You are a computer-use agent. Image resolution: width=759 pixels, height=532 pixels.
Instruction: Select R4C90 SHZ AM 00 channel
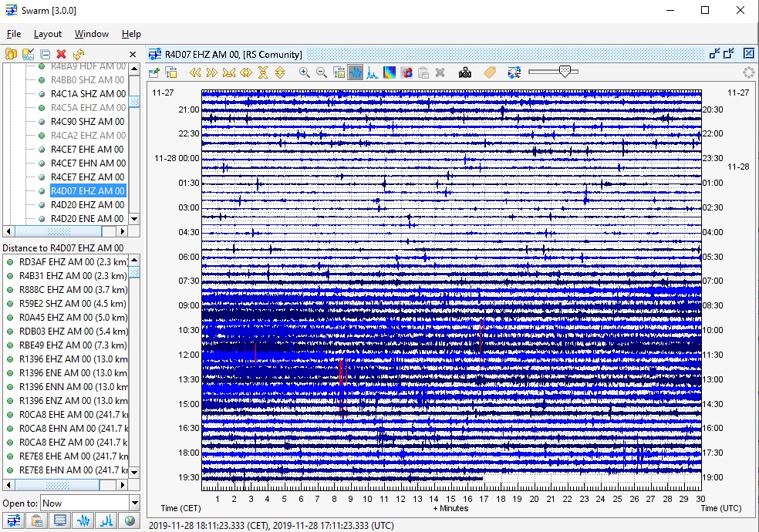pos(87,122)
